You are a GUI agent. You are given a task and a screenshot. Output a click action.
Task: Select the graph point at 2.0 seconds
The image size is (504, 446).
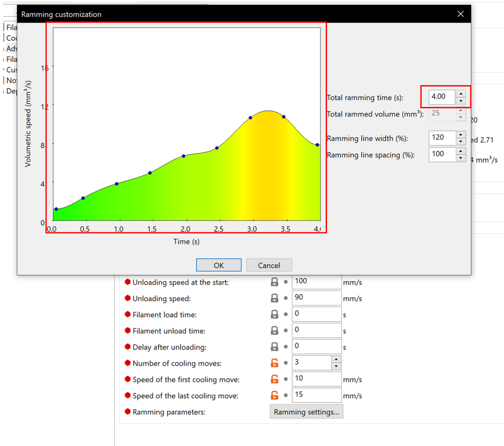pyautogui.click(x=184, y=156)
